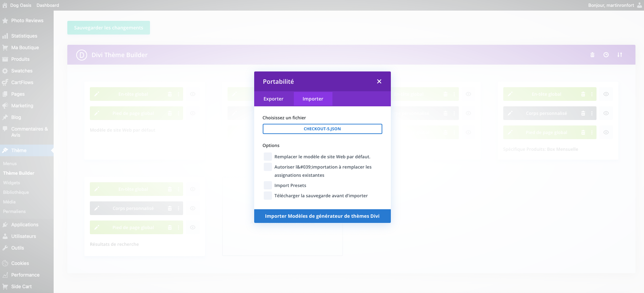Click the Swatches gear icon
The height and width of the screenshot is (293, 644).
pyautogui.click(x=5, y=71)
